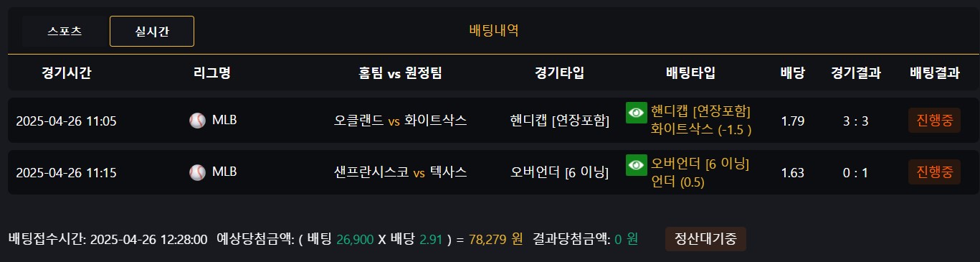Click the 정산대기중 button
The width and height of the screenshot is (980, 262).
[705, 239]
